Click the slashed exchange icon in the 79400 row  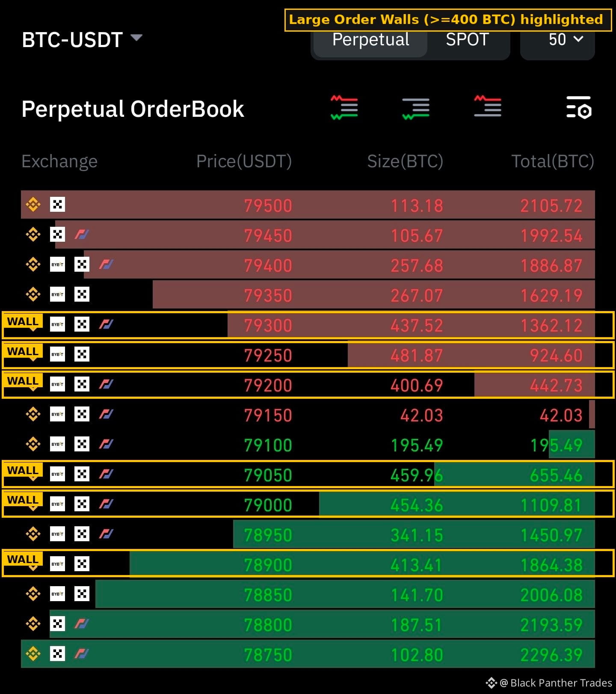click(x=106, y=264)
